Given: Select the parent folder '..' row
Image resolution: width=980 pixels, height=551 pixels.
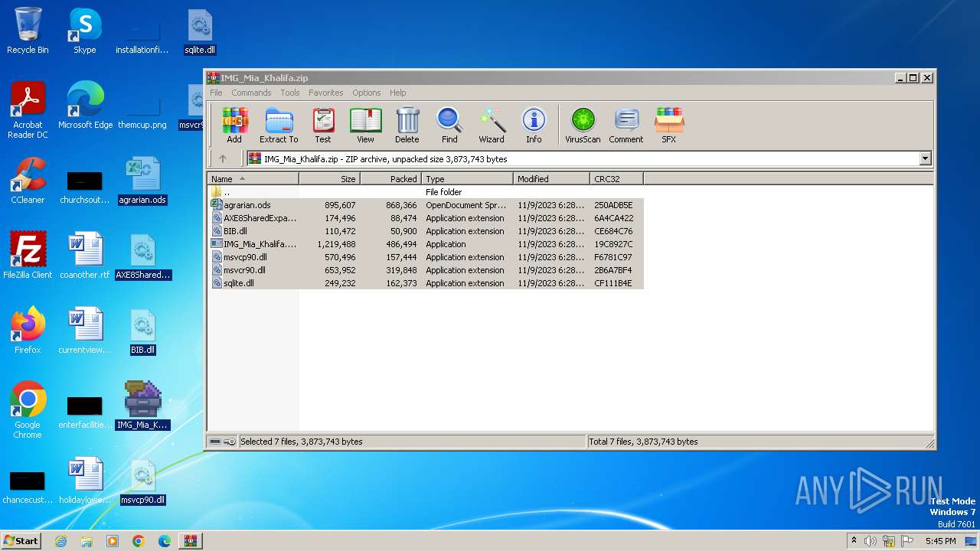Looking at the screenshot, I should pos(425,192).
